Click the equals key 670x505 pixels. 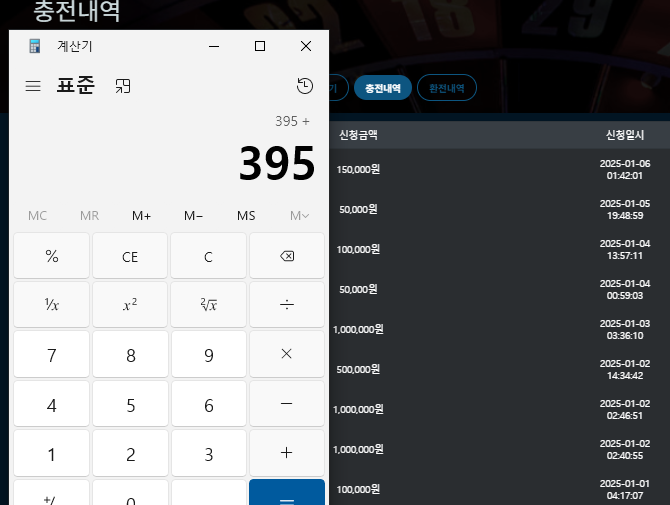[x=287, y=492]
